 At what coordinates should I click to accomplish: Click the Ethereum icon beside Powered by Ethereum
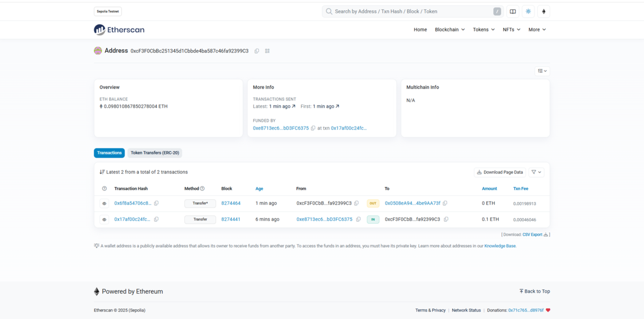tap(97, 292)
